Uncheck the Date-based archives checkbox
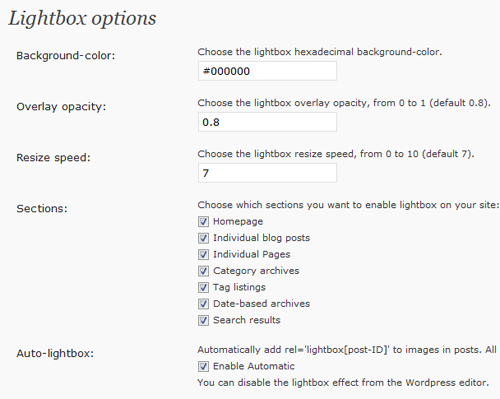This screenshot has width=500, height=399. pyautogui.click(x=203, y=304)
